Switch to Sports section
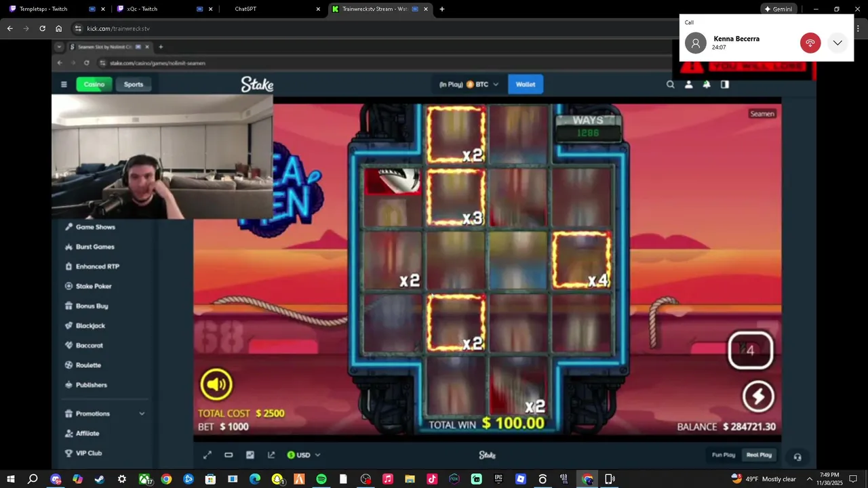Viewport: 868px width, 488px height. pos(134,85)
